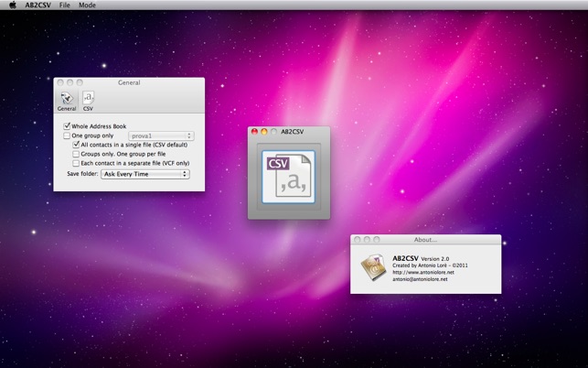588x368 pixels.
Task: Click the antonio@antoniolore.net email address
Action: coord(420,279)
